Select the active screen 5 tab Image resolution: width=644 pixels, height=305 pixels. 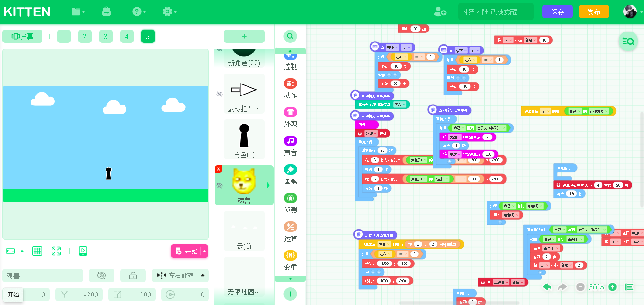(148, 36)
